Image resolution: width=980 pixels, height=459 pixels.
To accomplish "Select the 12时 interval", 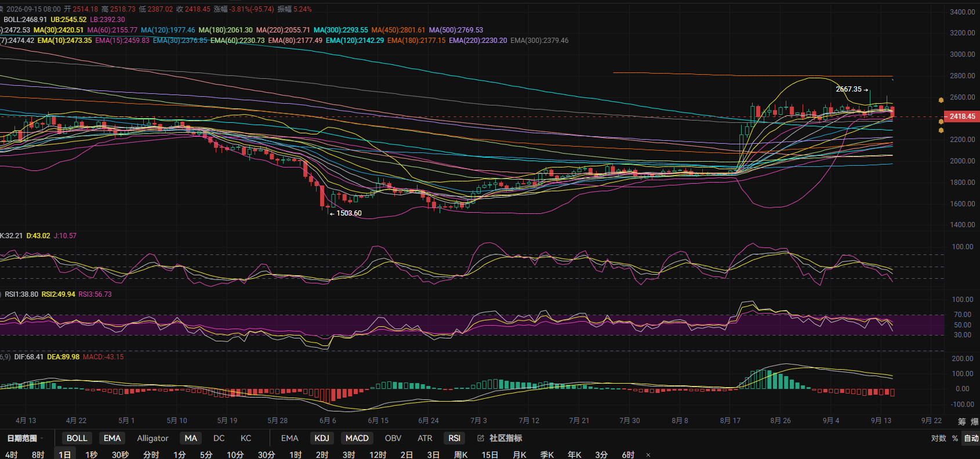I will click(x=378, y=455).
